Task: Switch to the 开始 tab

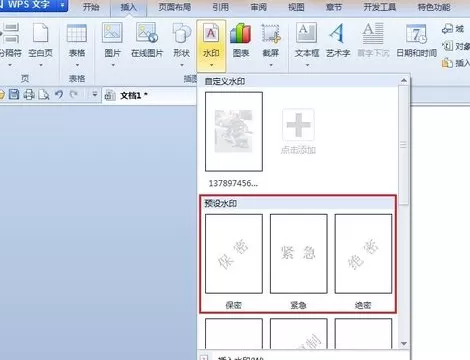Action: pyautogui.click(x=91, y=7)
